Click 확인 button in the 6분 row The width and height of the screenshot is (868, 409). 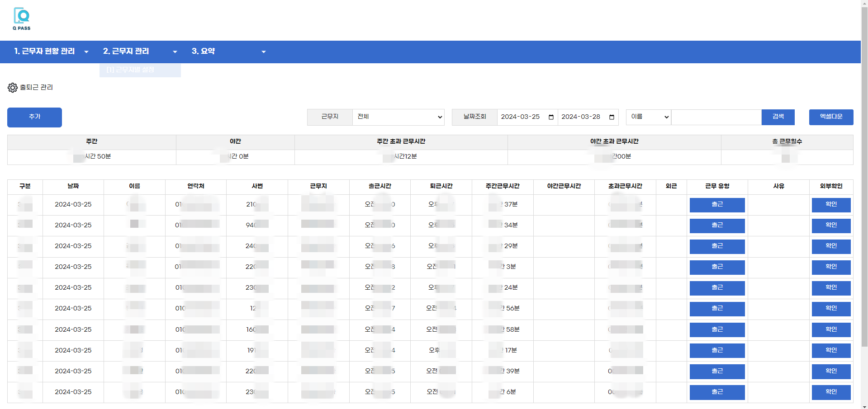click(831, 392)
